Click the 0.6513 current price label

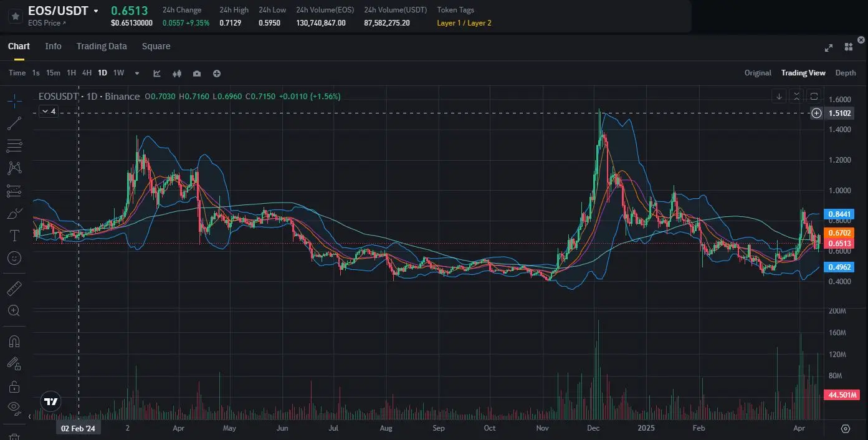coord(839,243)
